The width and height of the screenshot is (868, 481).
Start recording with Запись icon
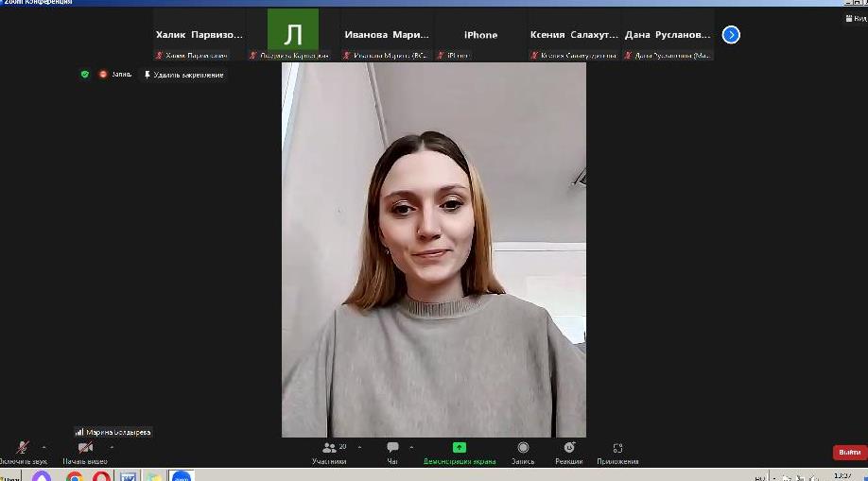[x=523, y=448]
